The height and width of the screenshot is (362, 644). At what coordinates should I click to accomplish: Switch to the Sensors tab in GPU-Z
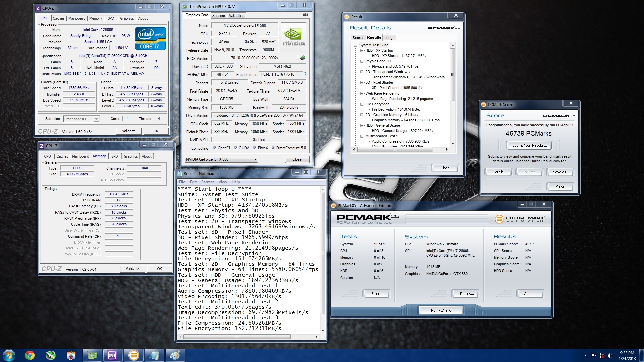tap(218, 16)
